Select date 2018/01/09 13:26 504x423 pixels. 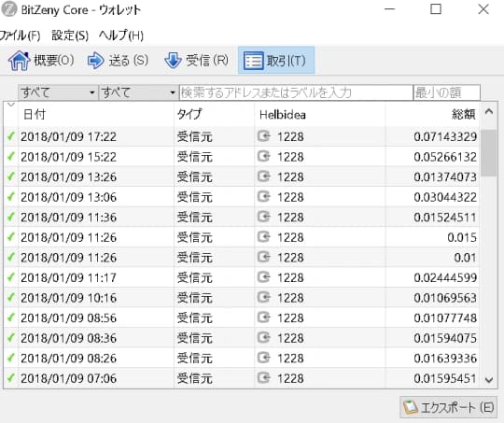[68, 176]
